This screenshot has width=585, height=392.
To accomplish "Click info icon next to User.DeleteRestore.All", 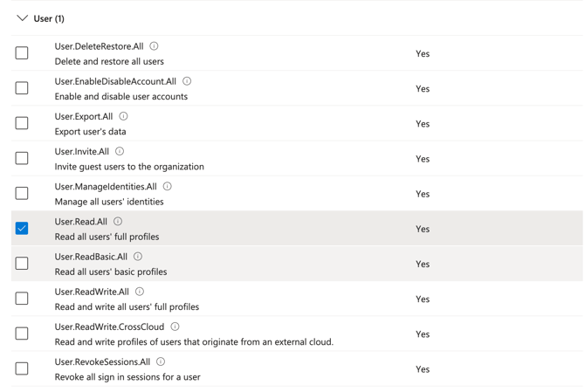I will (154, 46).
